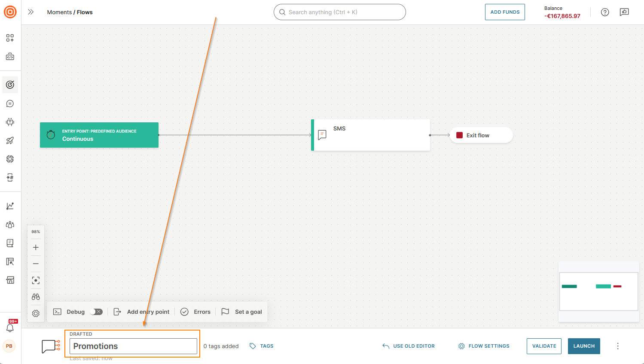644x364 pixels.
Task: Toggle the Debug switch on
Action: (97, 312)
